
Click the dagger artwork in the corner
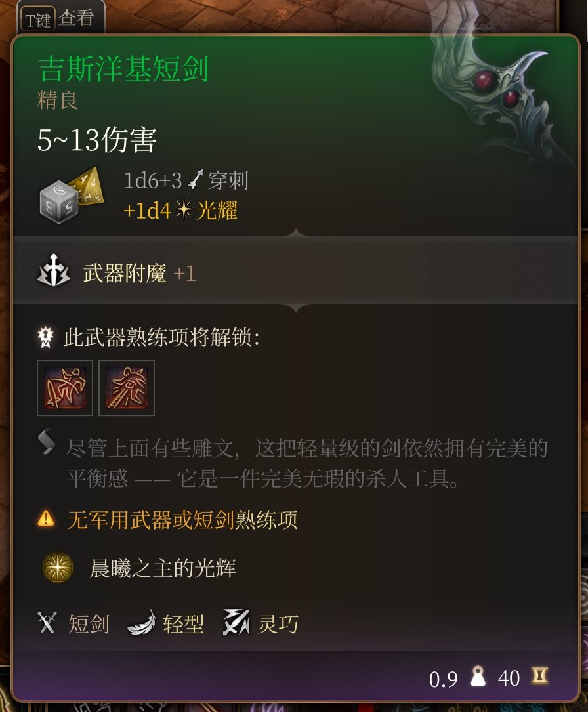504,100
